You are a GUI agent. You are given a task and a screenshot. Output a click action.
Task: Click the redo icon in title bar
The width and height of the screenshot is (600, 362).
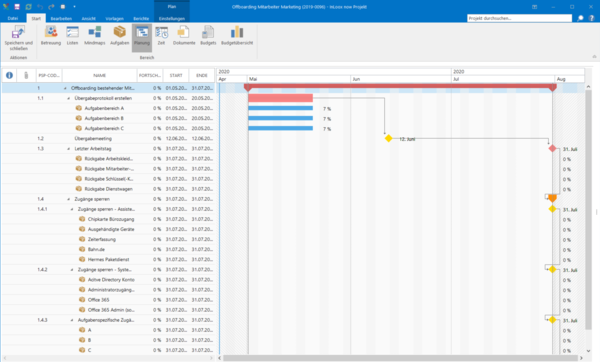coord(51,7)
